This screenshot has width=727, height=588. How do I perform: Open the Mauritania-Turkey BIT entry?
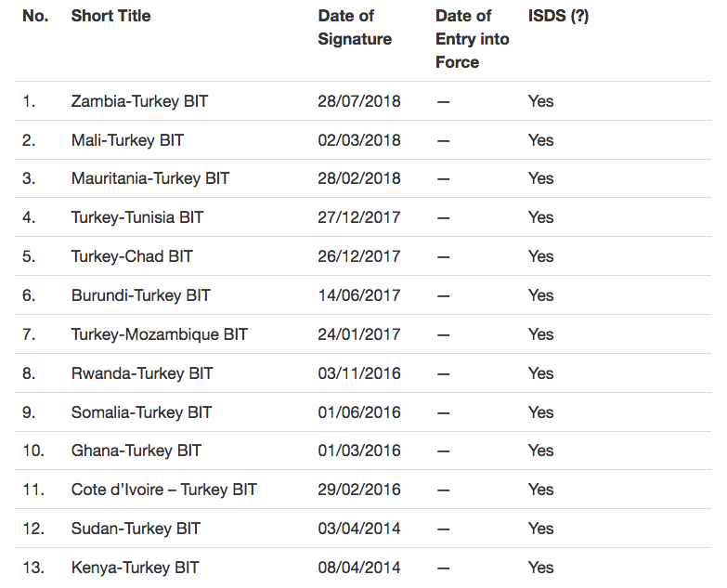click(x=149, y=178)
